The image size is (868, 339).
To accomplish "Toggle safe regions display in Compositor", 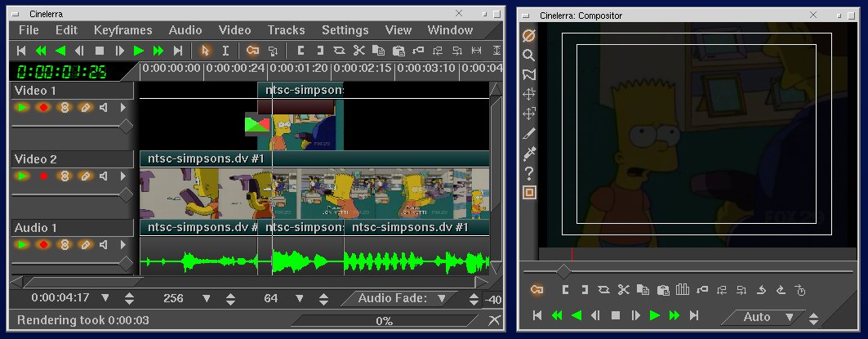I will (x=529, y=193).
